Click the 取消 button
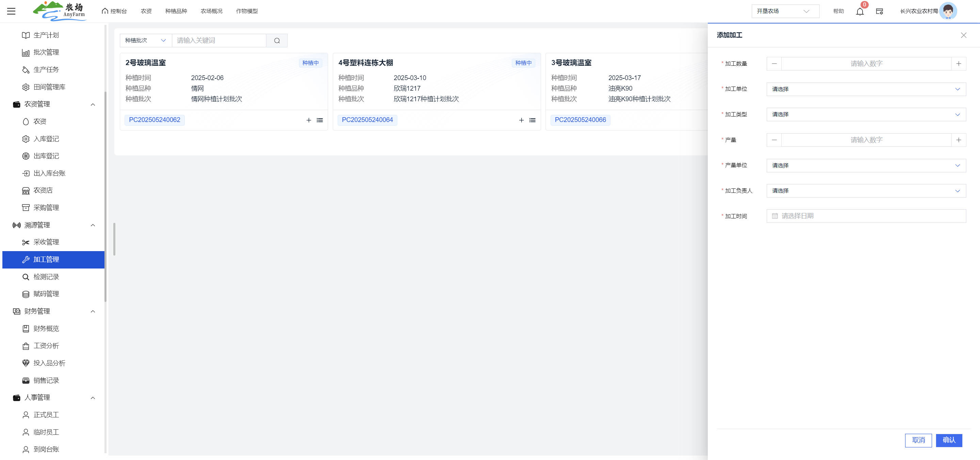The height and width of the screenshot is (460, 980). (x=918, y=440)
